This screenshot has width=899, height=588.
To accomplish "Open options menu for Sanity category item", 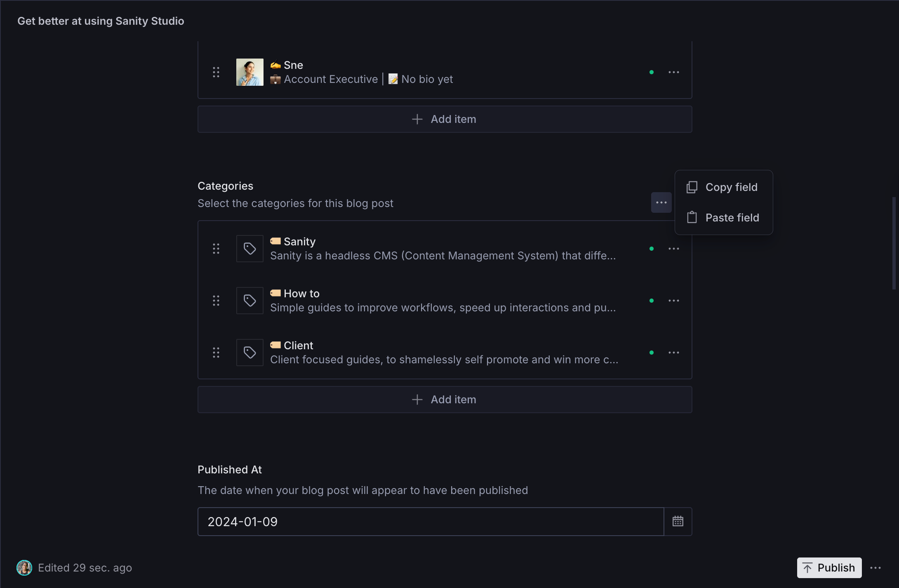I will (x=674, y=249).
